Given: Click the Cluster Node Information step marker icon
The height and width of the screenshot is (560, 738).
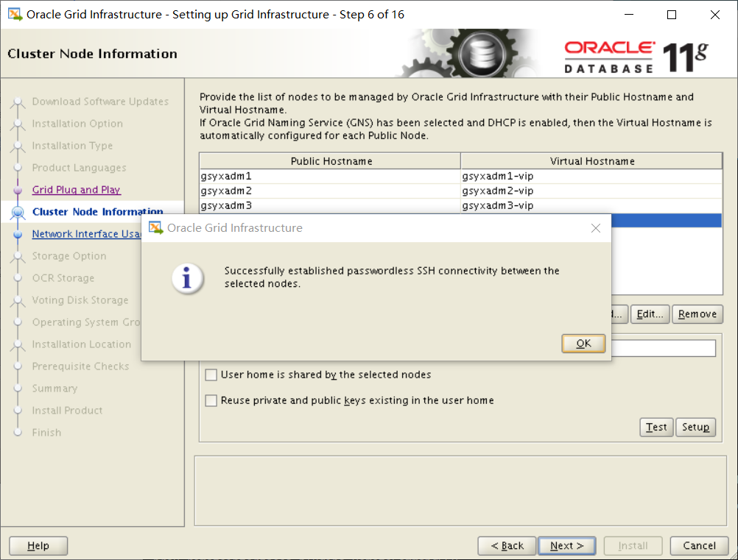Looking at the screenshot, I should [x=18, y=212].
